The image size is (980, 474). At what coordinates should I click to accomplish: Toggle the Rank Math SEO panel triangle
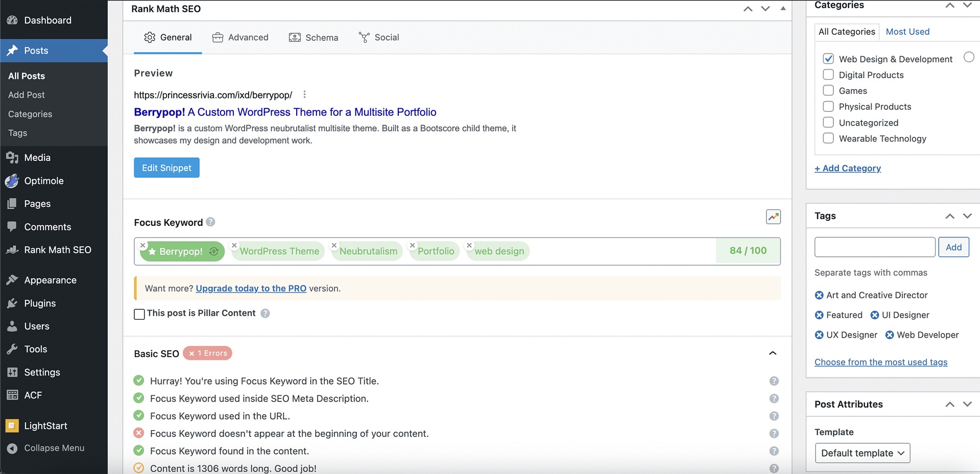[x=783, y=9]
